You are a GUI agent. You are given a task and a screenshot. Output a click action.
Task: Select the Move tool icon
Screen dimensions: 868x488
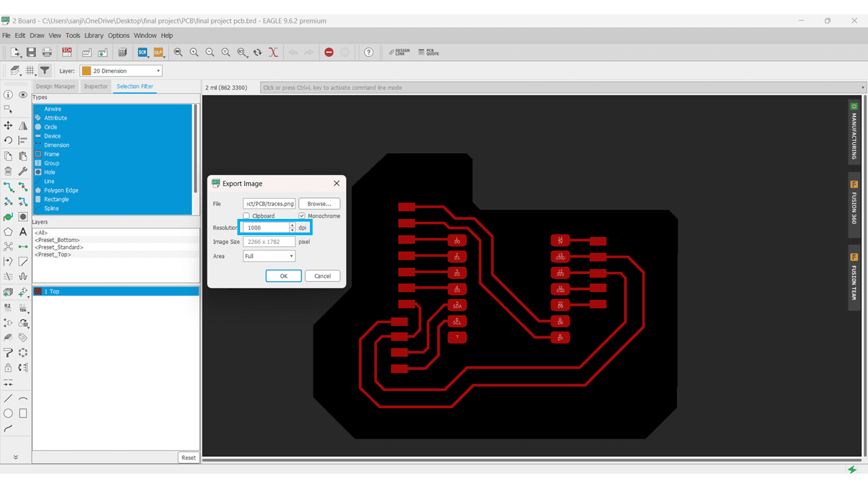(x=8, y=125)
